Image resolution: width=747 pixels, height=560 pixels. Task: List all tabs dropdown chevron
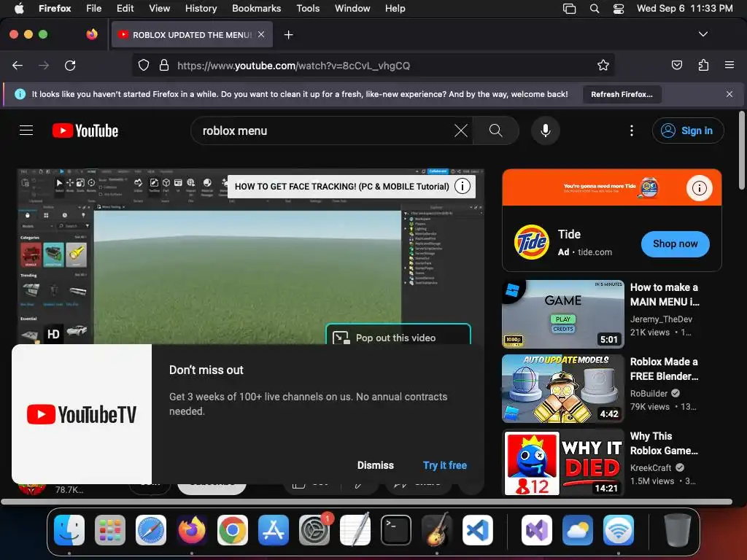[x=703, y=34]
